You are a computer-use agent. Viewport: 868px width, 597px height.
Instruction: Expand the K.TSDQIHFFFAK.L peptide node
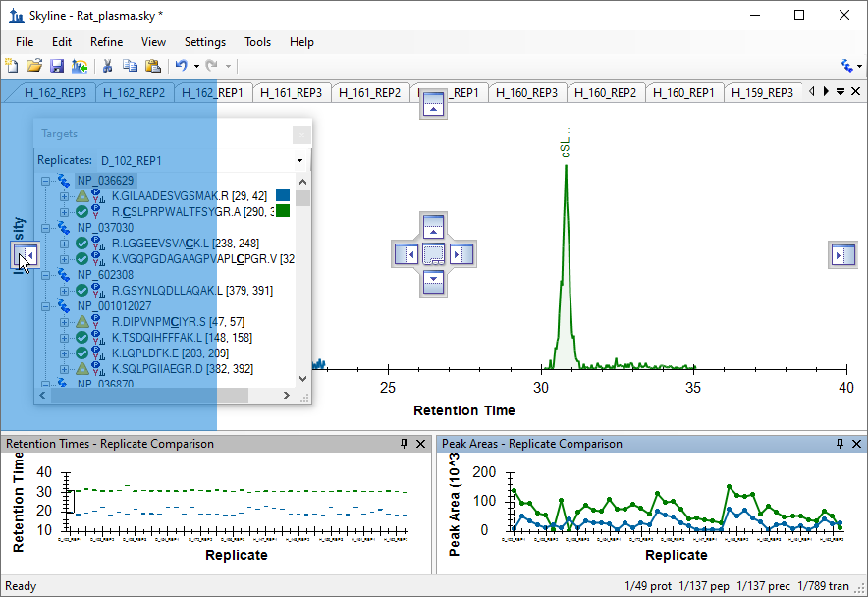[64, 338]
